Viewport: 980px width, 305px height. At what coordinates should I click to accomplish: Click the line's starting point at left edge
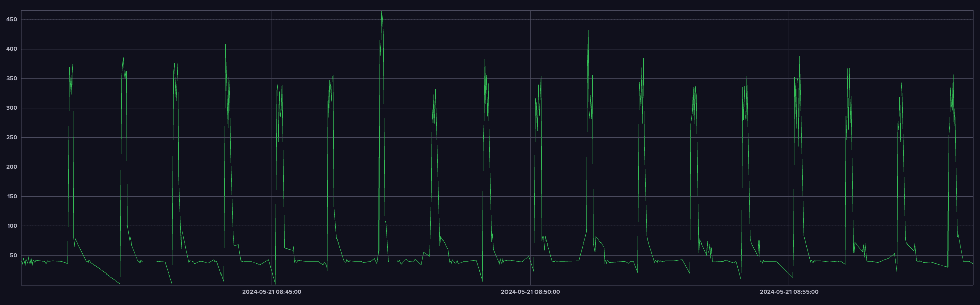coord(21,261)
